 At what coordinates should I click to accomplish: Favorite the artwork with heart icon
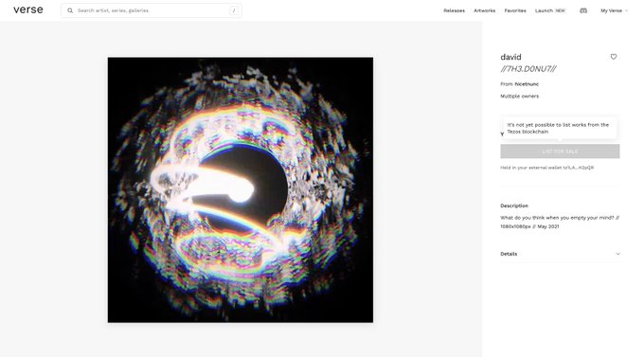coord(613,57)
